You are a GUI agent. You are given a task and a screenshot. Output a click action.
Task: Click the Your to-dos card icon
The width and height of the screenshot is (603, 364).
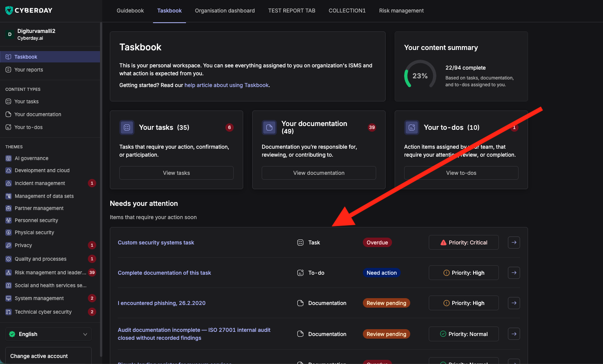[412, 128]
